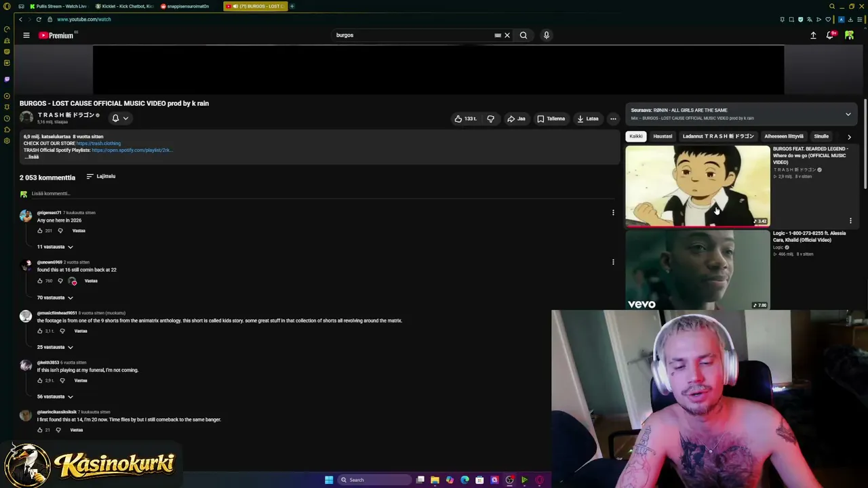Open options for 'Any one here in 2026' comment
868x488 pixels.
[x=613, y=213]
